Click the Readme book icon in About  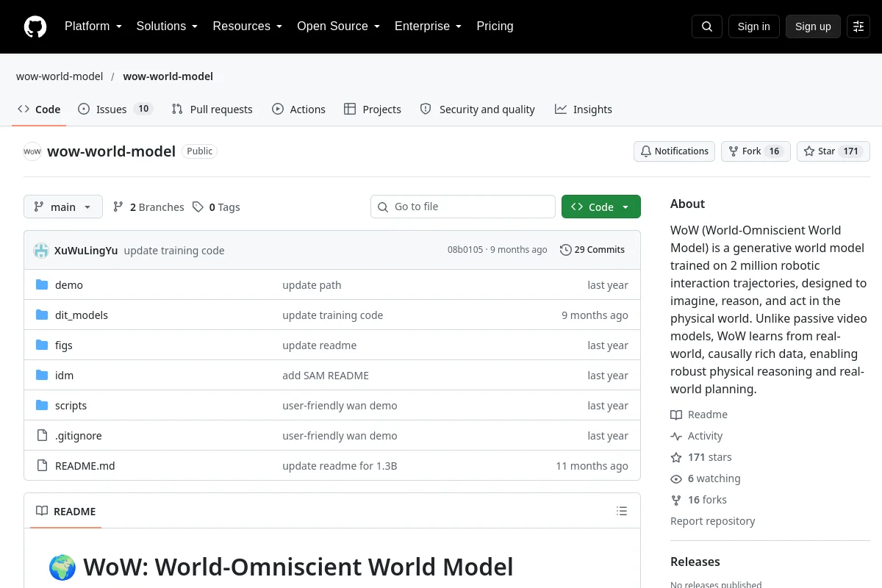coord(676,415)
